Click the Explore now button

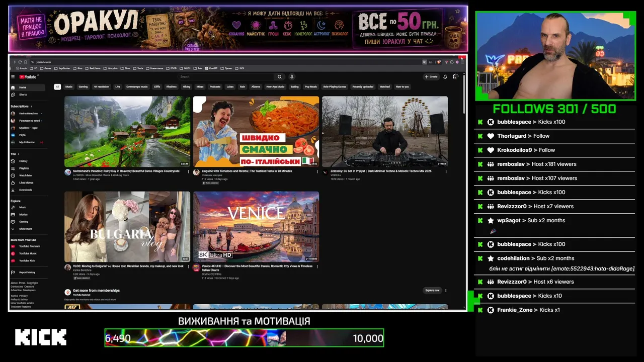tap(432, 290)
